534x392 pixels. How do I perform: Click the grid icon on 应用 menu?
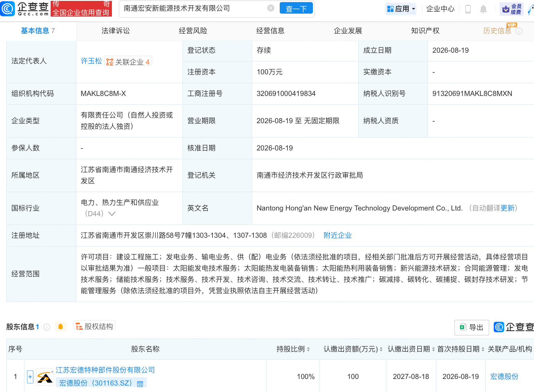(x=390, y=9)
